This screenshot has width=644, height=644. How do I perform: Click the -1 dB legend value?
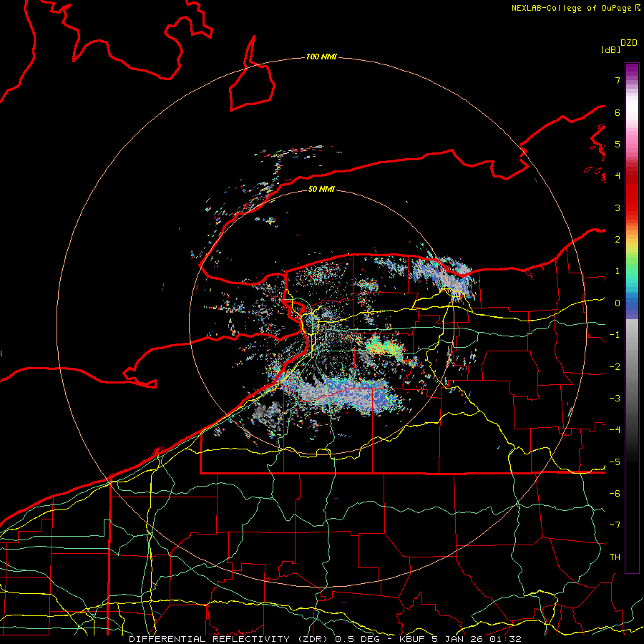[615, 335]
